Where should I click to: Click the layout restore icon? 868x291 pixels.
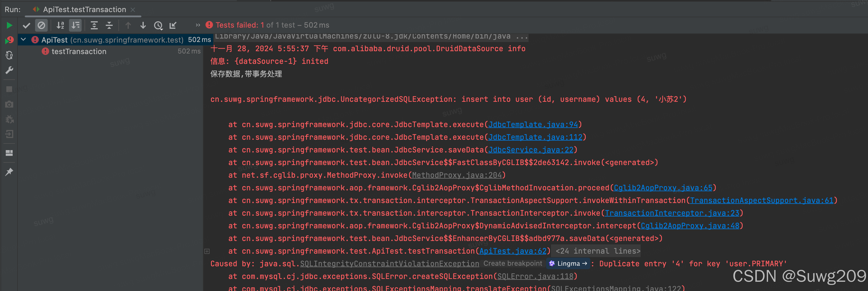(x=9, y=153)
